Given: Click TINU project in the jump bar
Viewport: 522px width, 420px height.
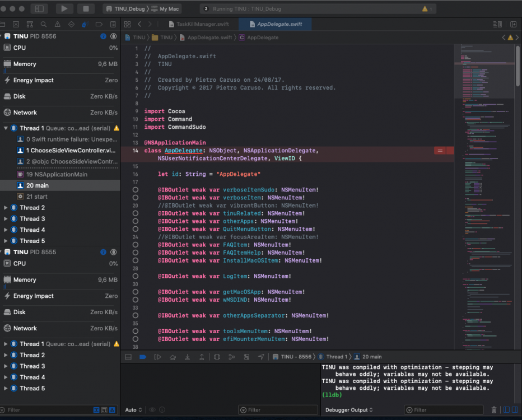Looking at the screenshot, I should click(136, 38).
